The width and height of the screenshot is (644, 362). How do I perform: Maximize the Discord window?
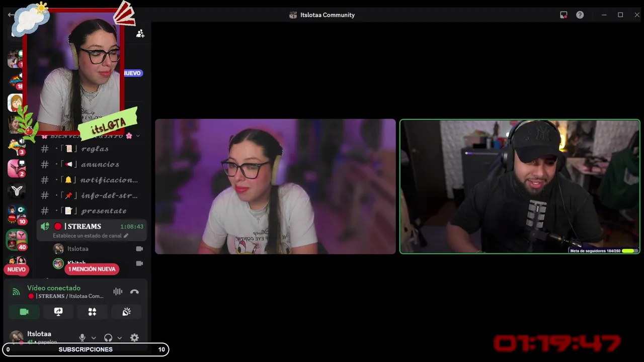[620, 15]
